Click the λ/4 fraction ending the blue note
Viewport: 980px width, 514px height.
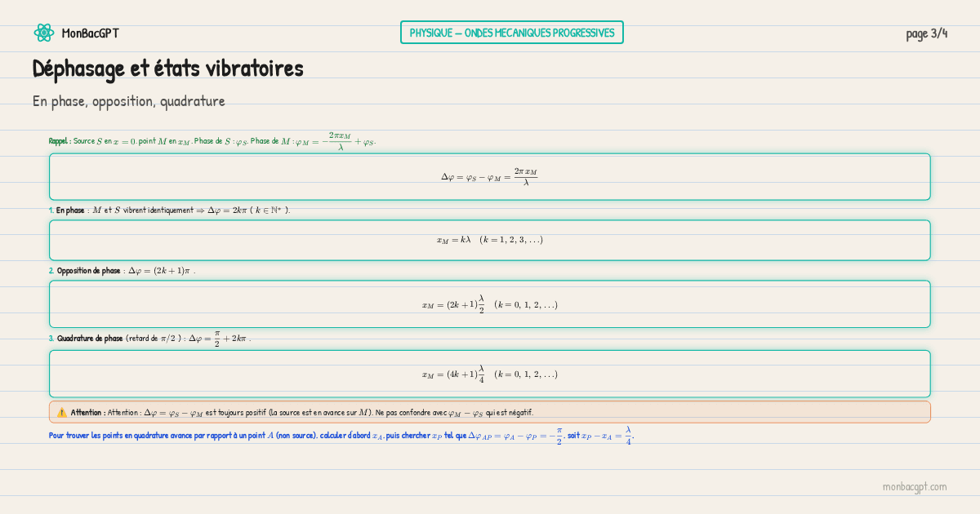click(628, 436)
